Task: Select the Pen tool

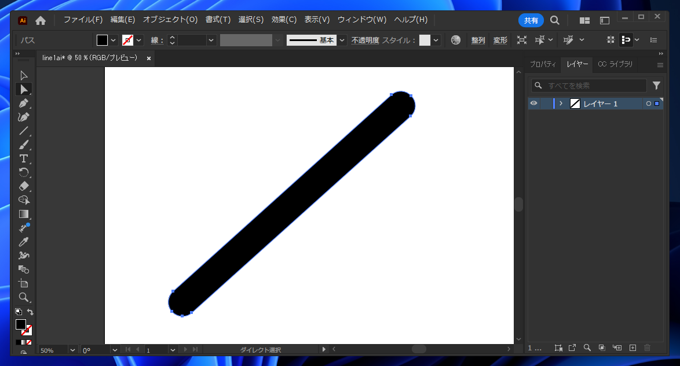Action: click(23, 103)
